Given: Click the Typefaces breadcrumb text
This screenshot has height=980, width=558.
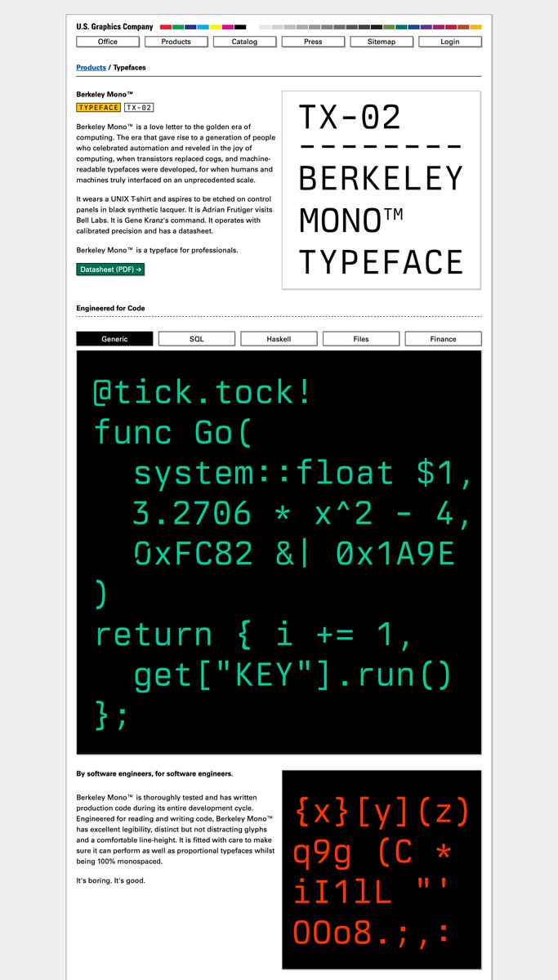Looking at the screenshot, I should 129,68.
